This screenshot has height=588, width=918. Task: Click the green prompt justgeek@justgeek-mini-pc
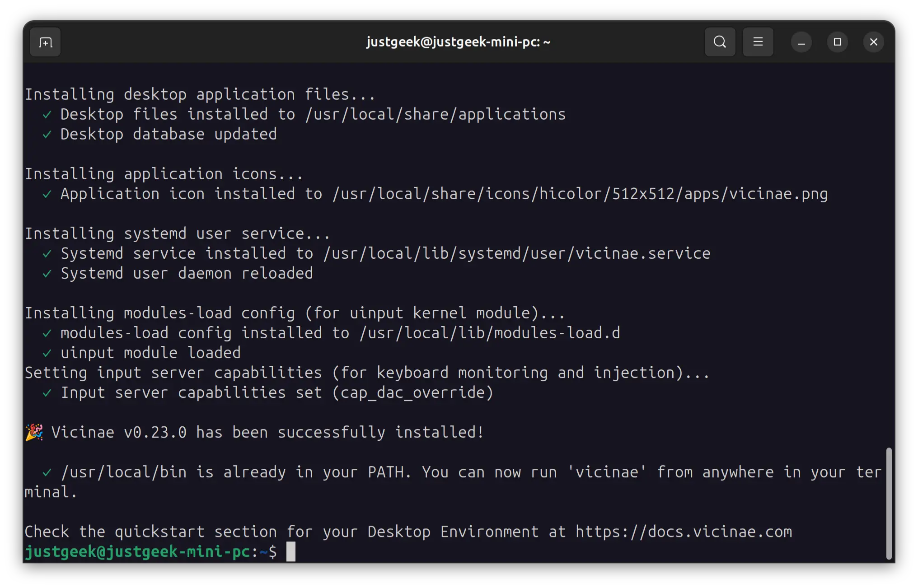click(x=137, y=551)
